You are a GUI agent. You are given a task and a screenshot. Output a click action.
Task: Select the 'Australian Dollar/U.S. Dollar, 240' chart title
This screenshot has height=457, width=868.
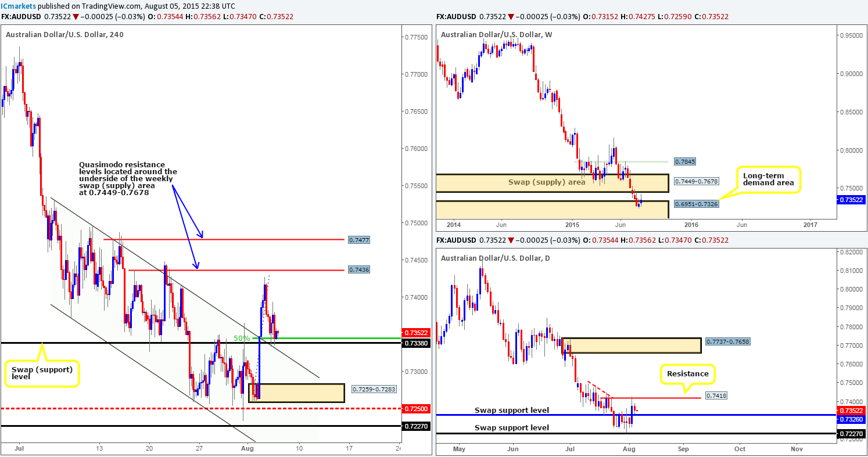(x=64, y=35)
